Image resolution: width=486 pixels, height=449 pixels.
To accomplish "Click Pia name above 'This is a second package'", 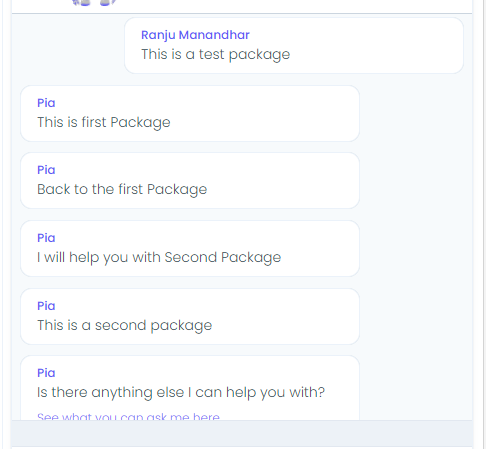I will 46,306.
